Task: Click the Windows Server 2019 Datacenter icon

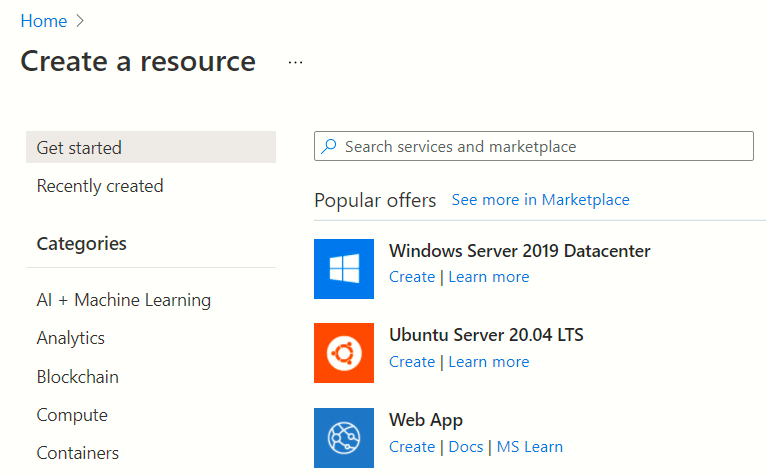Action: pos(344,268)
